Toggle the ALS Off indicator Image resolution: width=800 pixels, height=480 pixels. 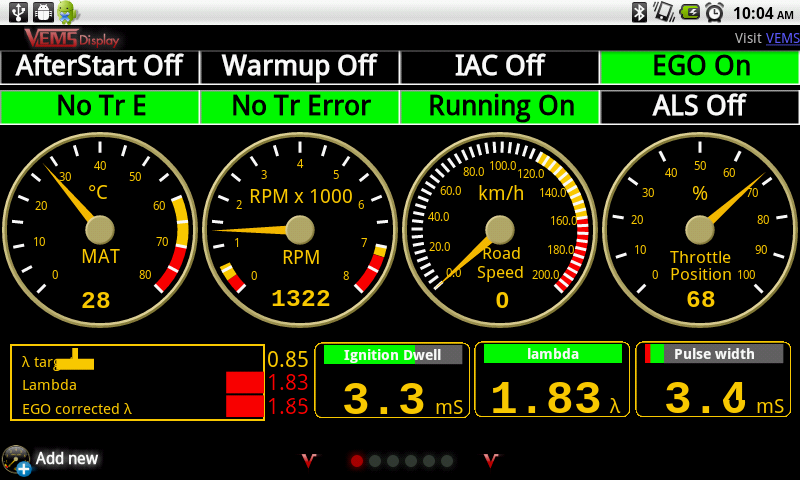pyautogui.click(x=698, y=106)
